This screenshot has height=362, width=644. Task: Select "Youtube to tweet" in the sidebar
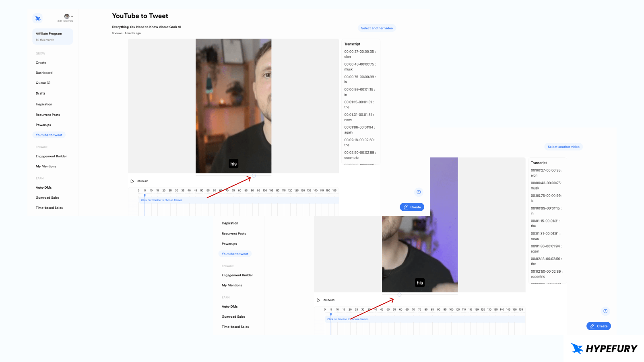(x=49, y=135)
